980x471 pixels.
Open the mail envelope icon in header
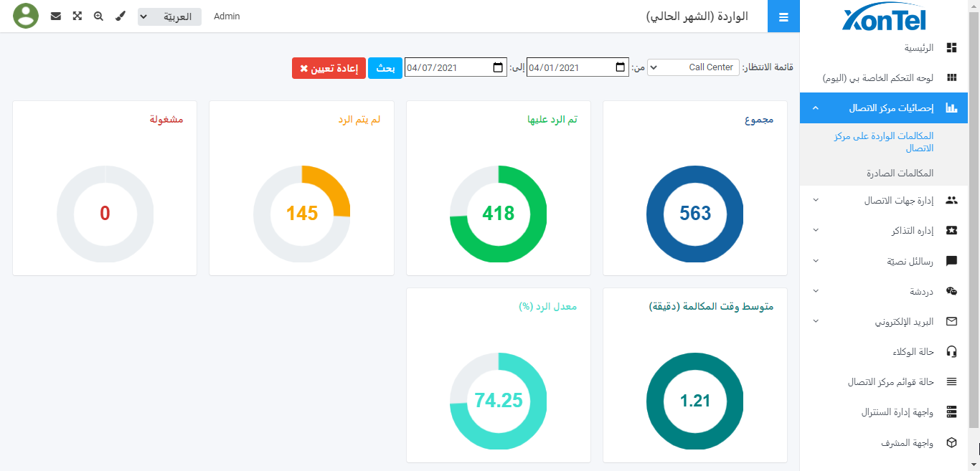56,16
